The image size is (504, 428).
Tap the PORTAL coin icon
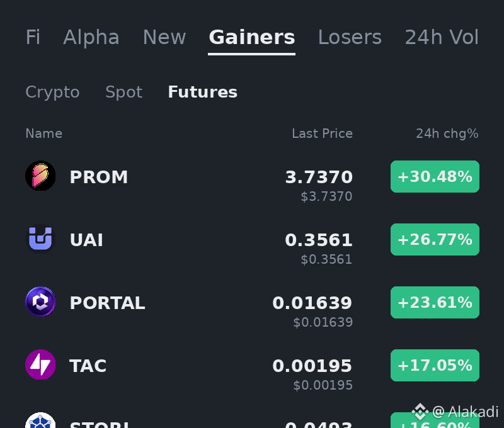pos(40,301)
